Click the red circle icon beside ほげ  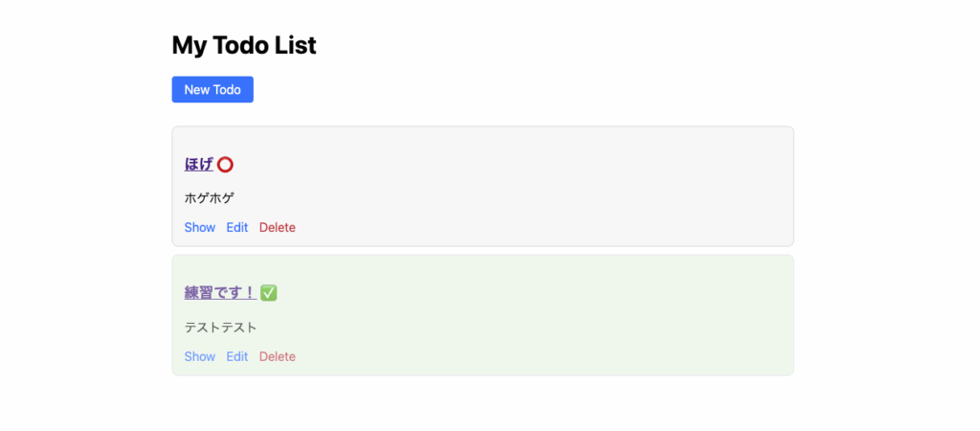(x=226, y=165)
